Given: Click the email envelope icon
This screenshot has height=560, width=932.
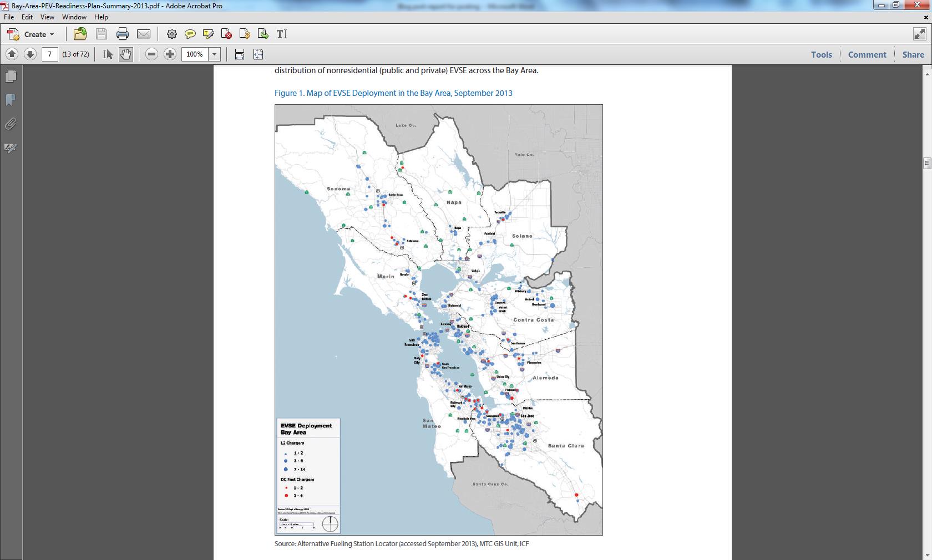Looking at the screenshot, I should pyautogui.click(x=144, y=34).
